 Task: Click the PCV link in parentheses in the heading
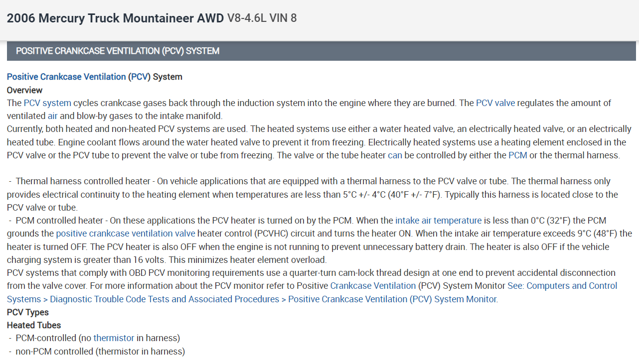tap(140, 77)
